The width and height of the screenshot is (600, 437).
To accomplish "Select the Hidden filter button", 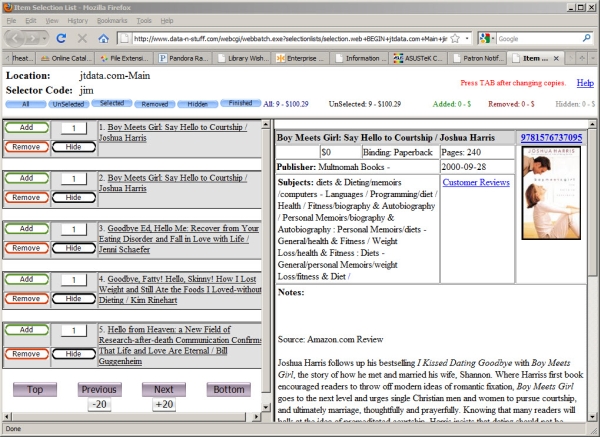I will click(x=197, y=104).
